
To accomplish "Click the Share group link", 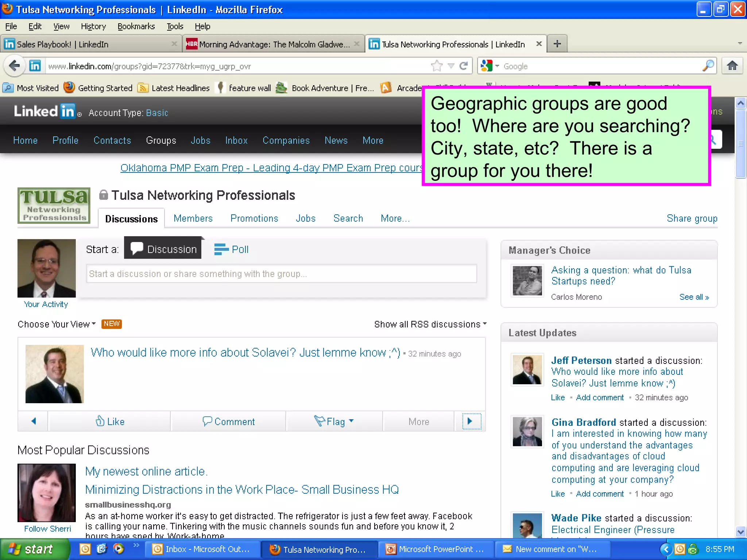I will click(692, 218).
